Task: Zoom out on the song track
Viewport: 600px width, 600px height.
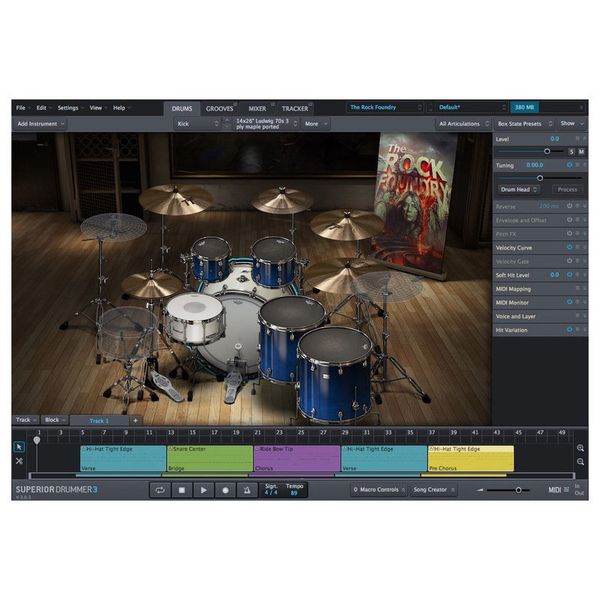Action: click(x=580, y=462)
